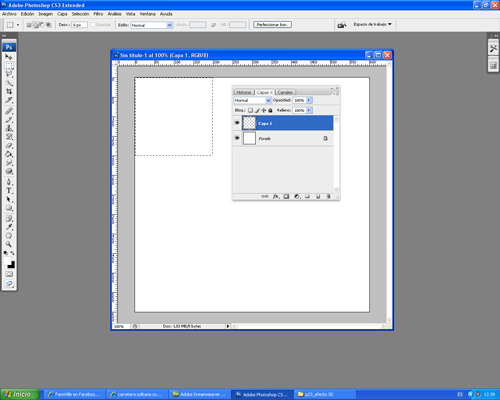Image resolution: width=500 pixels, height=400 pixels.
Task: Select the Slice tool
Action: [9, 100]
